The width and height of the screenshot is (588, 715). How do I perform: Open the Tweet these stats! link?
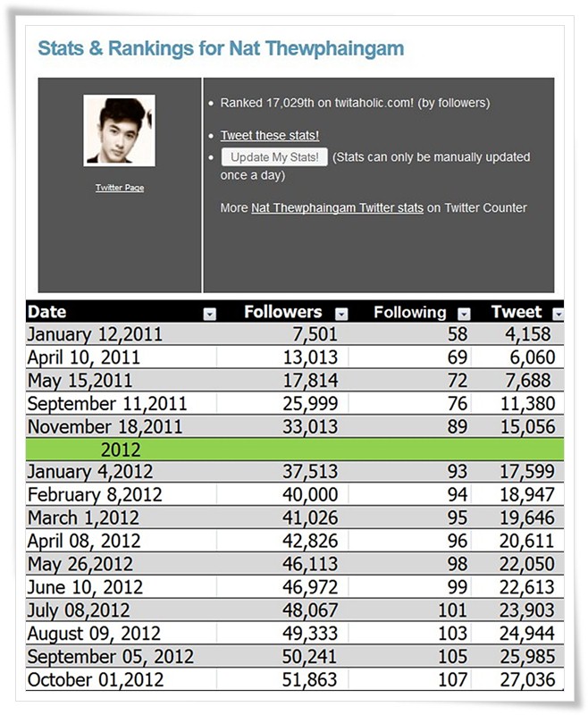pyautogui.click(x=270, y=136)
